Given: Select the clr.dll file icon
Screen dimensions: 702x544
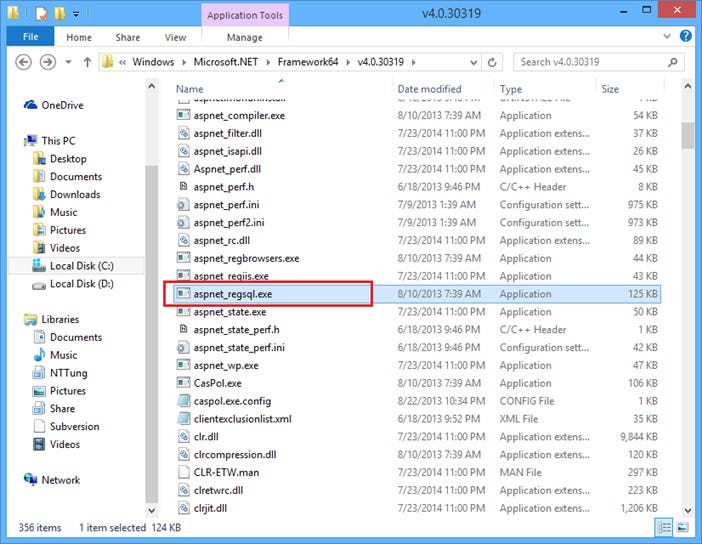Looking at the screenshot, I should [x=184, y=437].
